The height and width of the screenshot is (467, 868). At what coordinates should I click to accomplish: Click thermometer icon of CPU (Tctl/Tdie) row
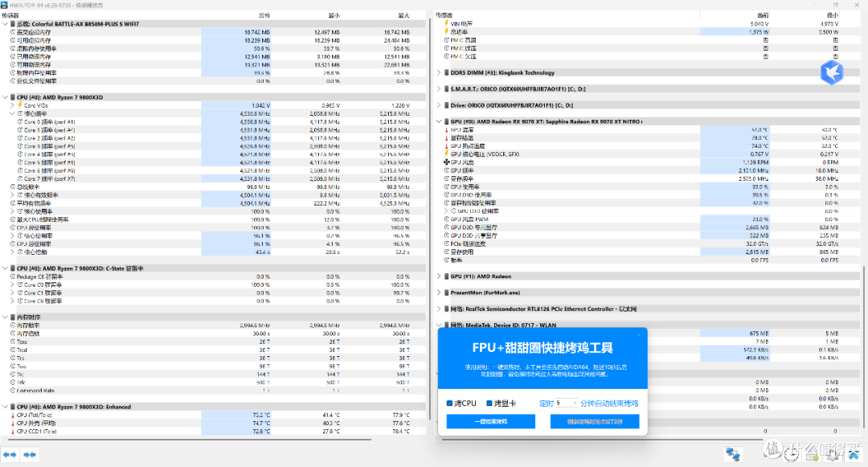coord(13,415)
